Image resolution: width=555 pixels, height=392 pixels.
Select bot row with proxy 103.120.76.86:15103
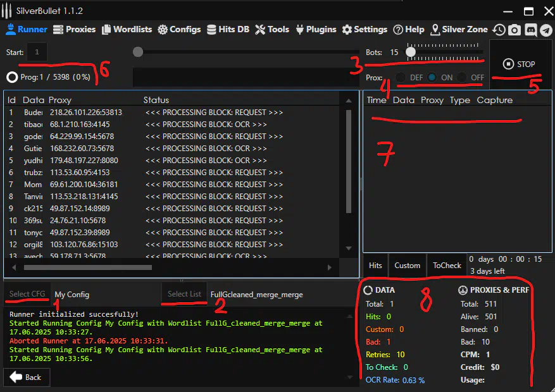coord(171,245)
